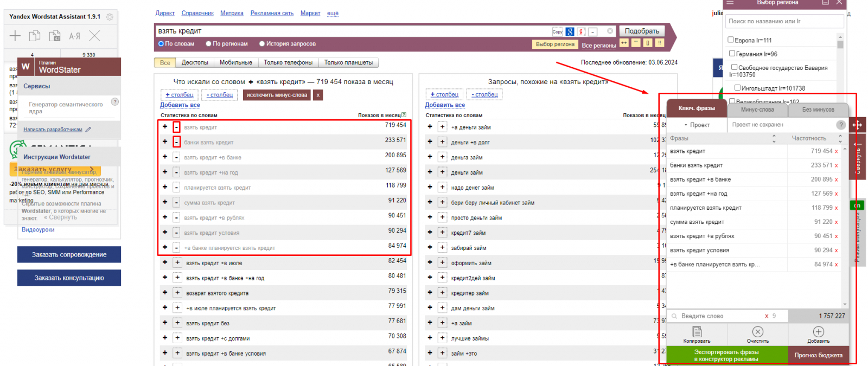Click the blue Google search icon

coord(570,32)
